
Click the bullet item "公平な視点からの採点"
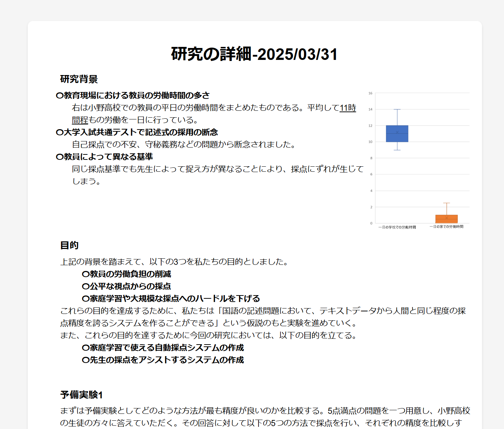pos(127,286)
